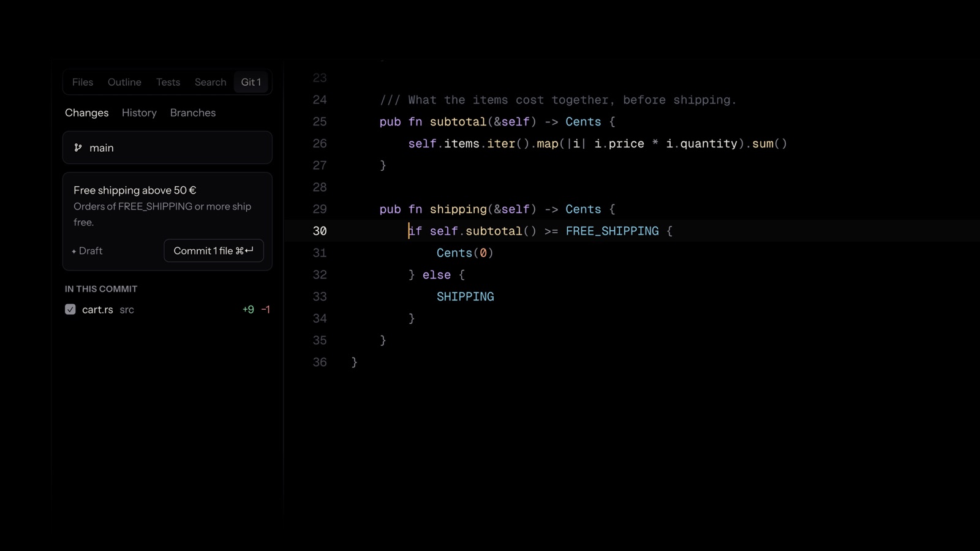Click line number 25 in gutter
Viewport: 980px width, 551px height.
point(320,122)
